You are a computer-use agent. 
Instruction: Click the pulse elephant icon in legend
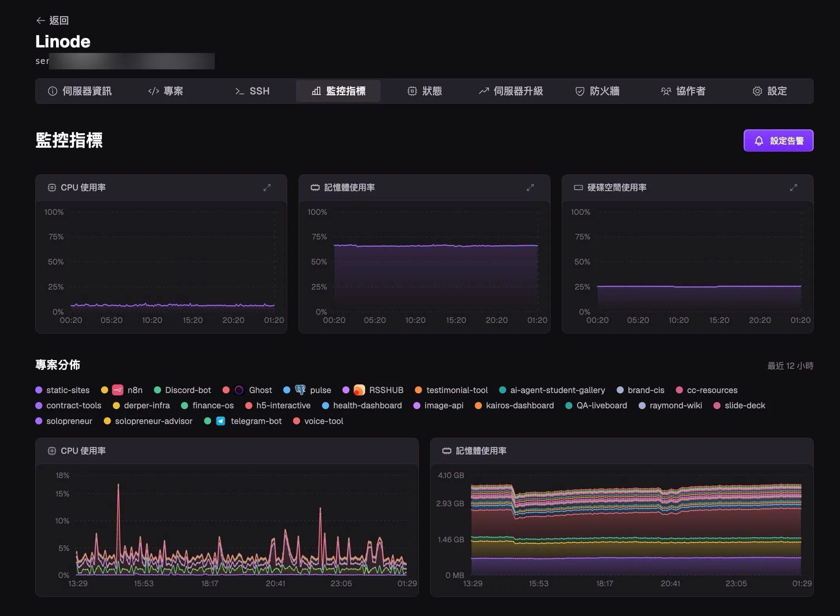(300, 390)
